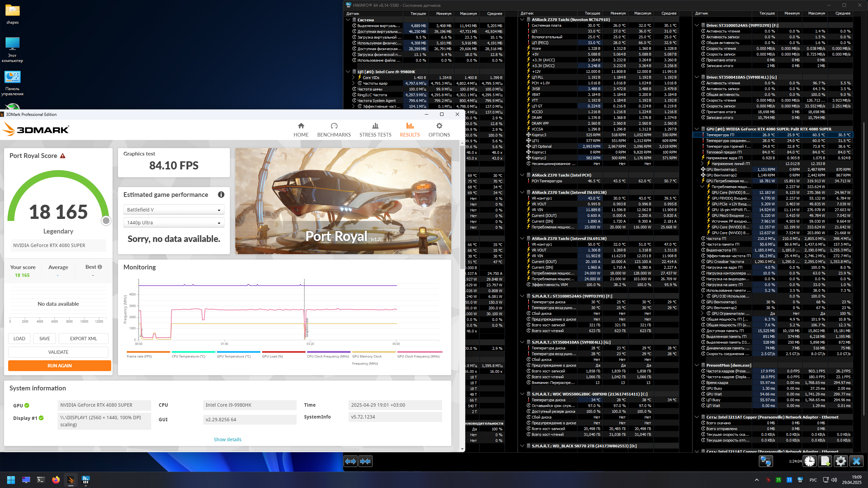Click the HWiNFO reset clock icon
This screenshot has height=488, width=868.
(810, 461)
